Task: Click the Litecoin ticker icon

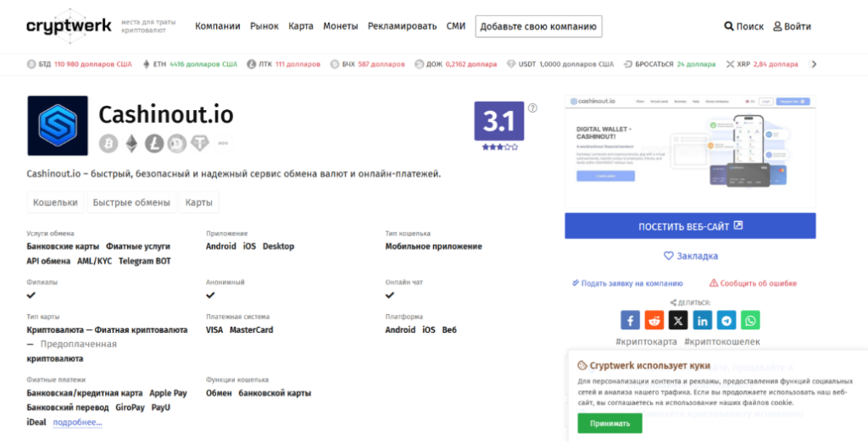Action: (x=251, y=64)
